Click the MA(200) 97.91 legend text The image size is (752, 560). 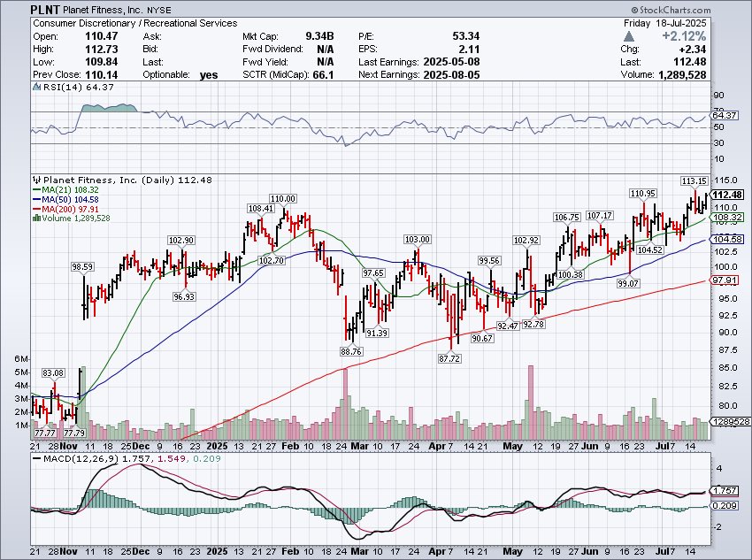pyautogui.click(x=71, y=209)
